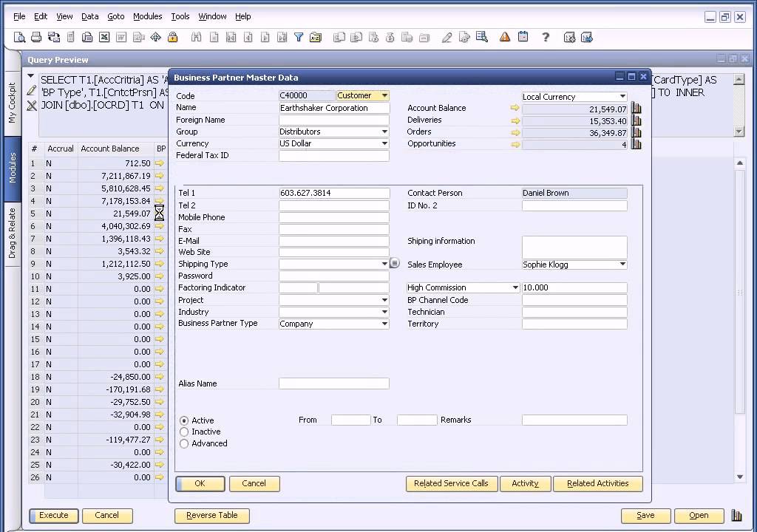Click Execute in Query Preview
Image resolution: width=757 pixels, height=532 pixels.
(x=54, y=516)
